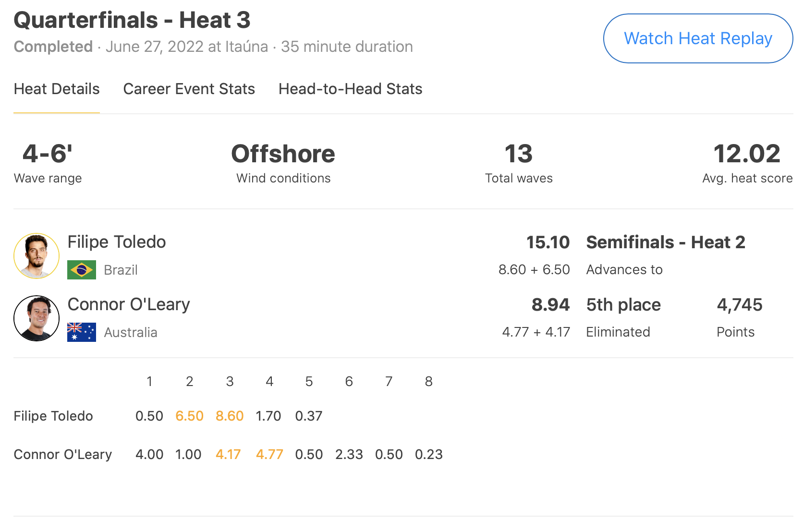The image size is (803, 532).
Task: Click O'Leary's 4.17 wave score
Action: click(228, 454)
